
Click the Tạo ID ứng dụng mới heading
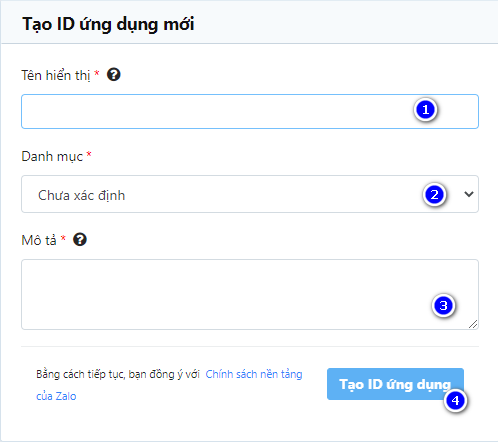[108, 25]
